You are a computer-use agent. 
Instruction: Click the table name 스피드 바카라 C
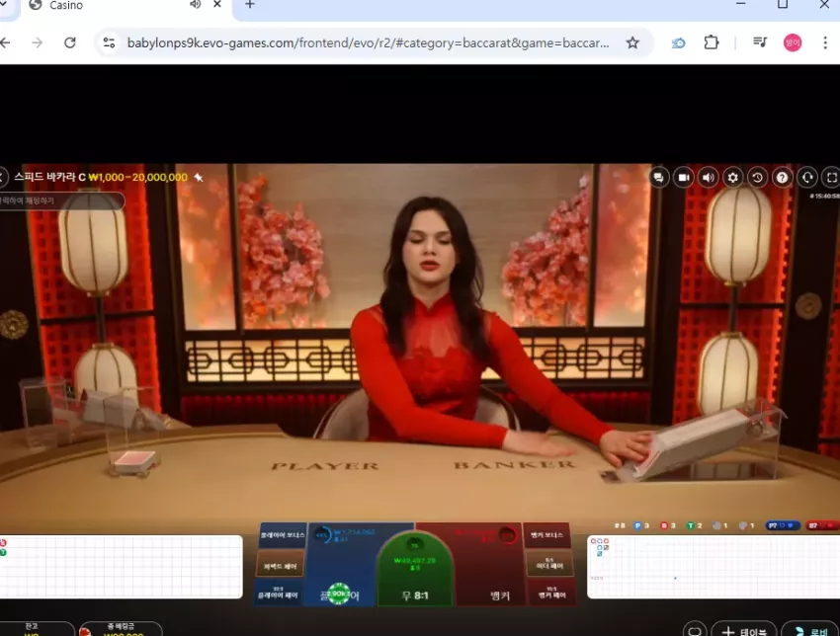(x=49, y=177)
